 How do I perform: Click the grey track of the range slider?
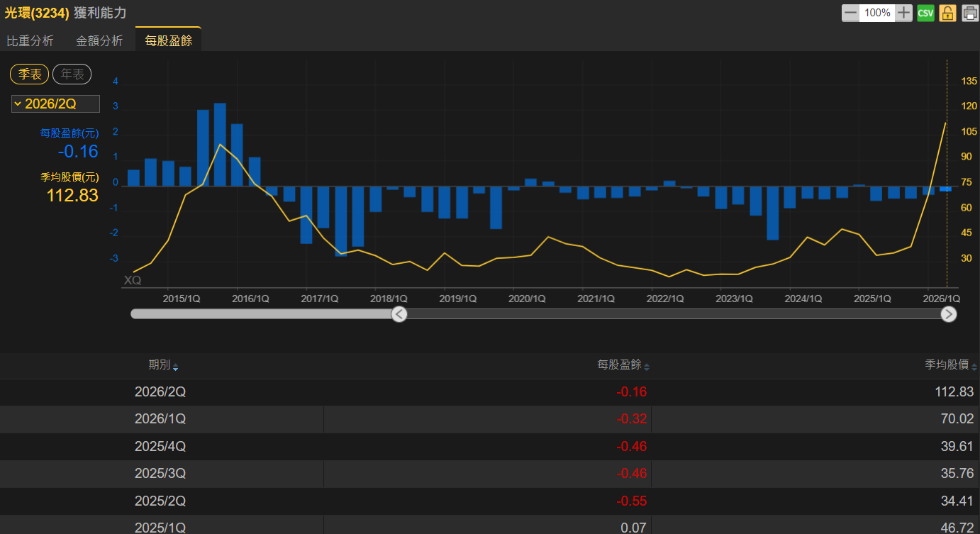(261, 314)
